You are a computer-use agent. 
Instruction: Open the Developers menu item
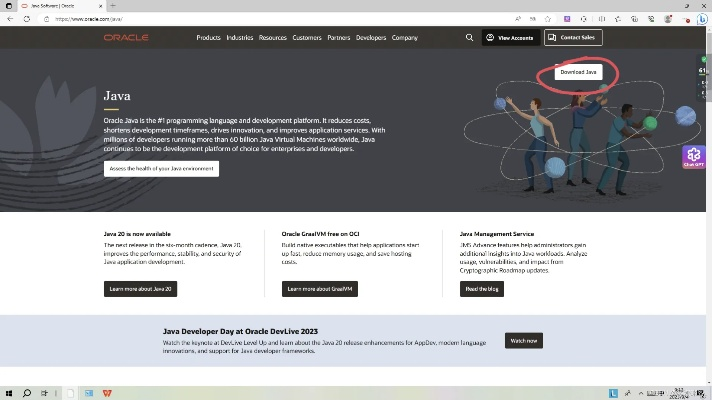point(371,37)
